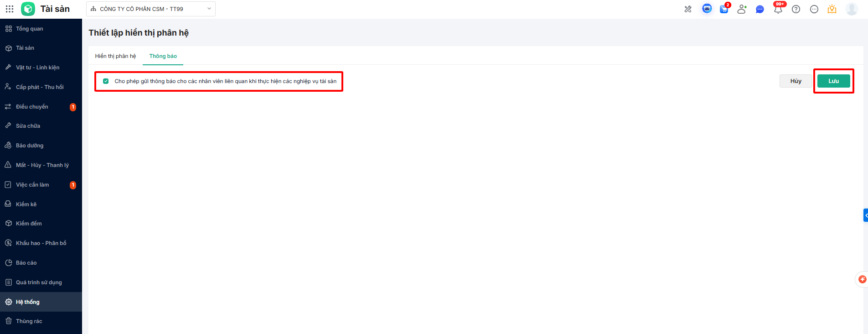868x334 pixels.
Task: Open the notifications bell
Action: [x=778, y=9]
